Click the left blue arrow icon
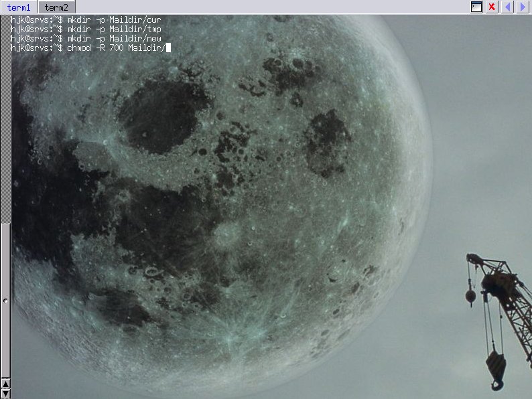The width and height of the screenshot is (532, 399). pyautogui.click(x=507, y=7)
